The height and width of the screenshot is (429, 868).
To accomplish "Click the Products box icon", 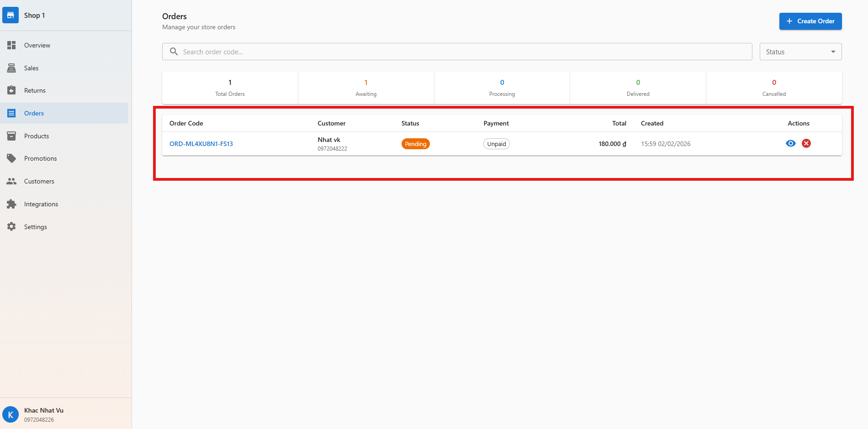I will (x=11, y=136).
